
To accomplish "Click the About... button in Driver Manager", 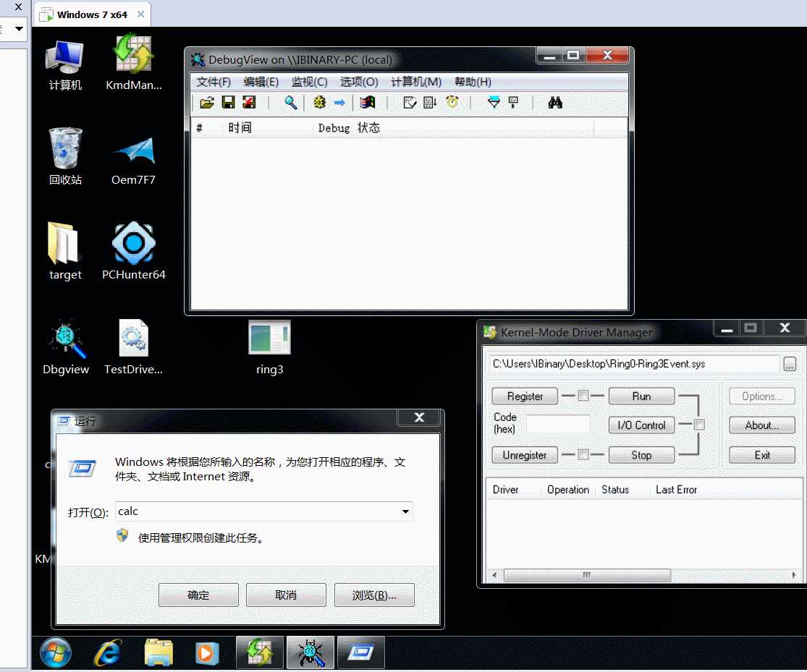I will [x=761, y=425].
